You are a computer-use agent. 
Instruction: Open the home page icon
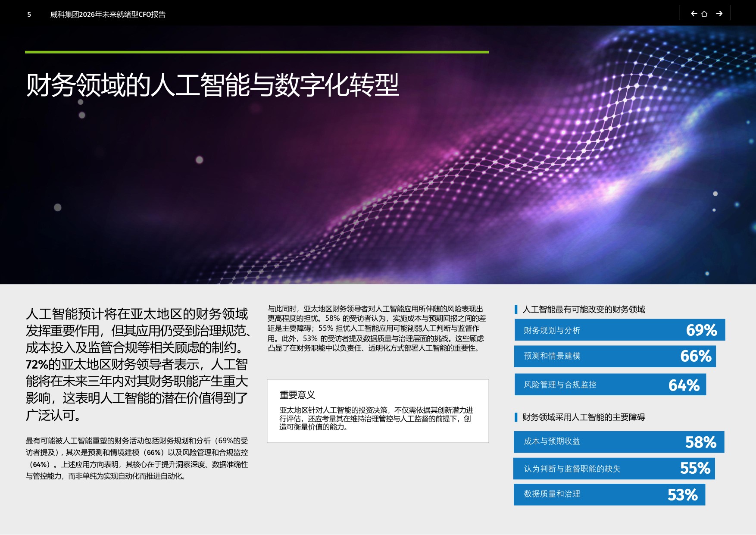pyautogui.click(x=704, y=14)
